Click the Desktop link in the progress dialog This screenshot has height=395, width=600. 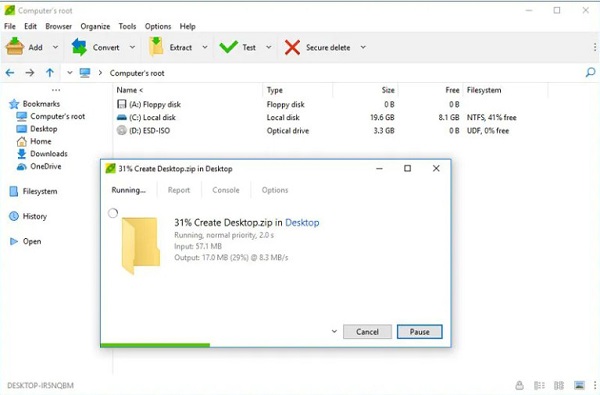[x=302, y=222]
